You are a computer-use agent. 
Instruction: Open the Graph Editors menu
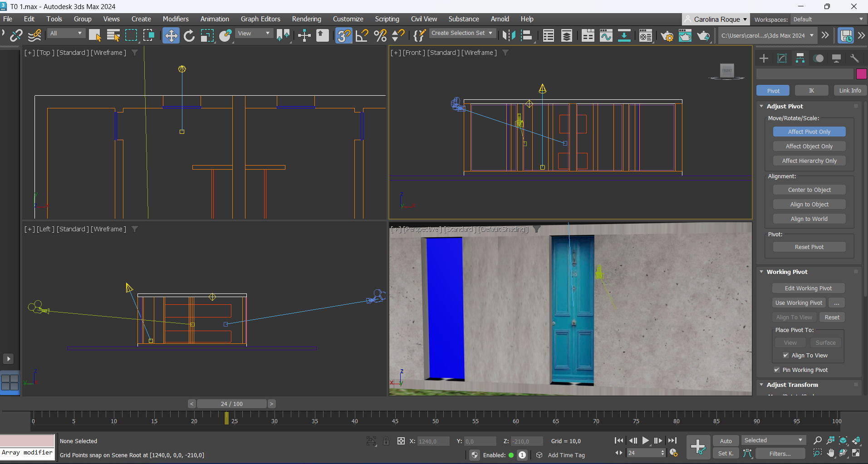click(x=260, y=19)
